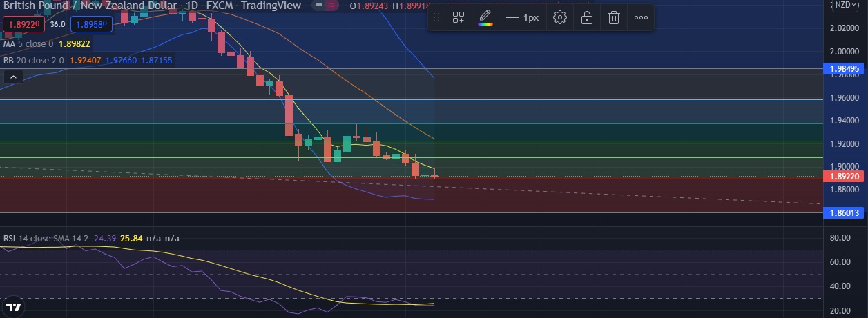The width and height of the screenshot is (868, 318).
Task: Select the BB 20 close 2 0 indicator legend
Action: pyautogui.click(x=33, y=60)
